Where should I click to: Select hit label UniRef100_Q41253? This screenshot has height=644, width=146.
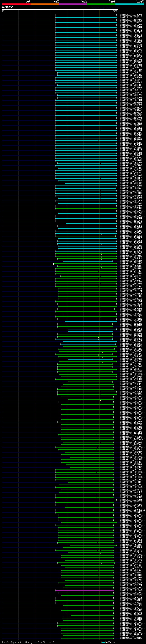pos(131,271)
